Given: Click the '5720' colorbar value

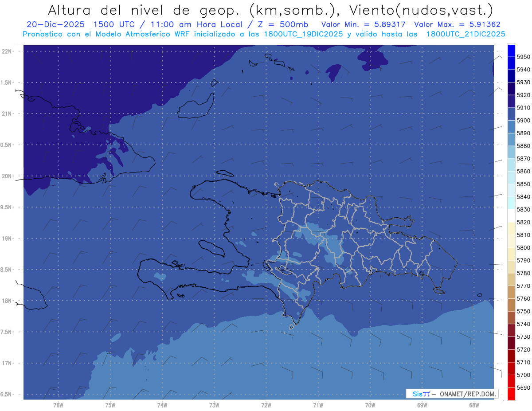Looking at the screenshot, I should pos(523,349).
